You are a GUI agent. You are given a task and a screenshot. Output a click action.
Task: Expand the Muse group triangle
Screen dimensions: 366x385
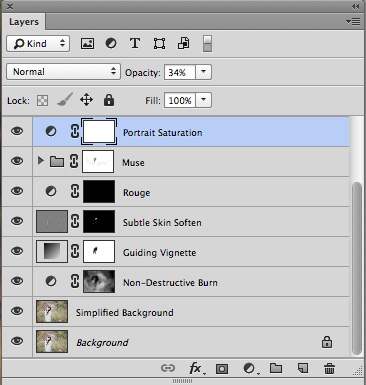click(x=41, y=161)
